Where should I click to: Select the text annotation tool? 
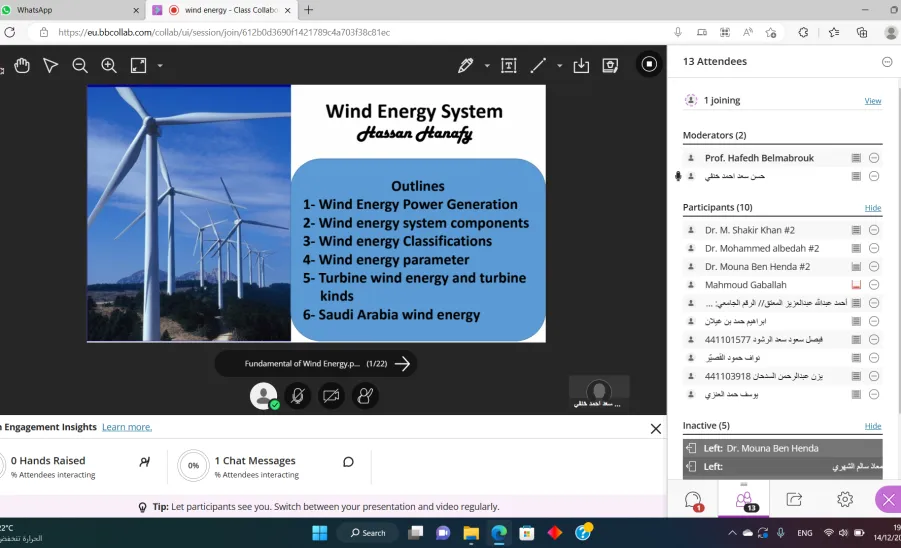pyautogui.click(x=509, y=65)
